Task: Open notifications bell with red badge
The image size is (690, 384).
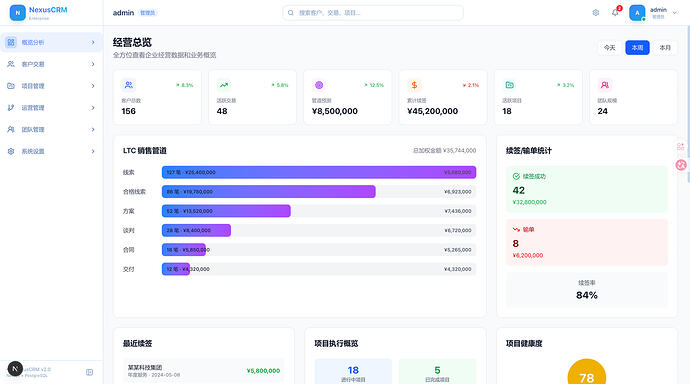Action: coord(615,12)
